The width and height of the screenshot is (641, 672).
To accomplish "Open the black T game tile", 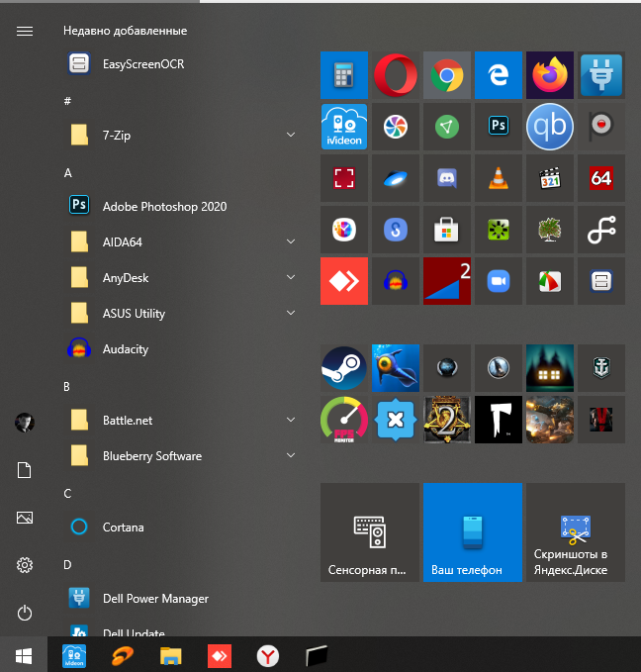I will coord(499,420).
